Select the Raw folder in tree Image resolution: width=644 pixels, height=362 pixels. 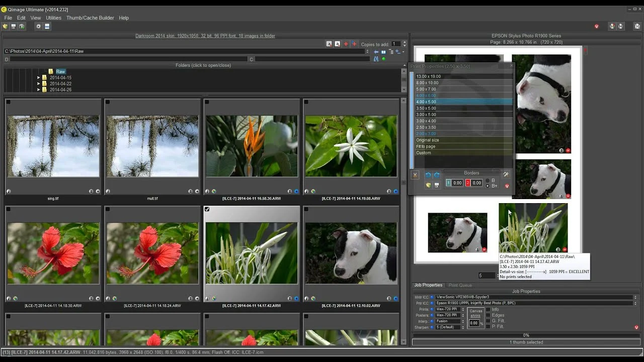click(x=60, y=72)
